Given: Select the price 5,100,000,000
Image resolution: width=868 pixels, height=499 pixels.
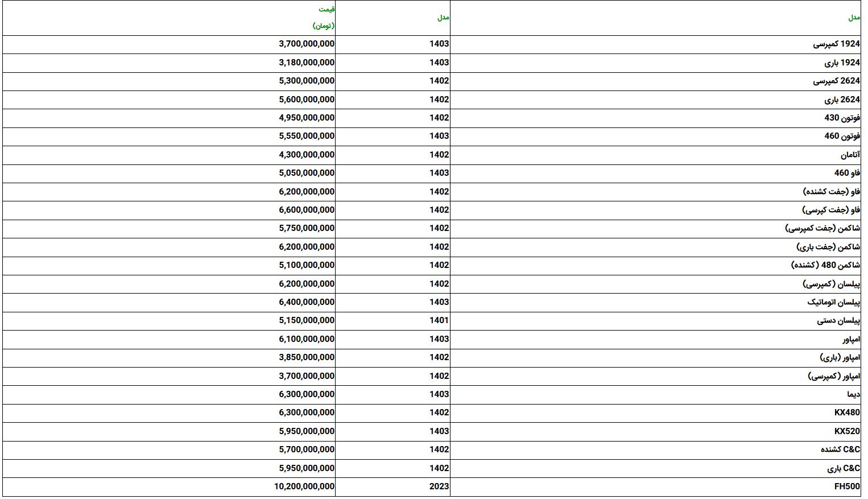Looking at the screenshot, I should (x=307, y=265).
